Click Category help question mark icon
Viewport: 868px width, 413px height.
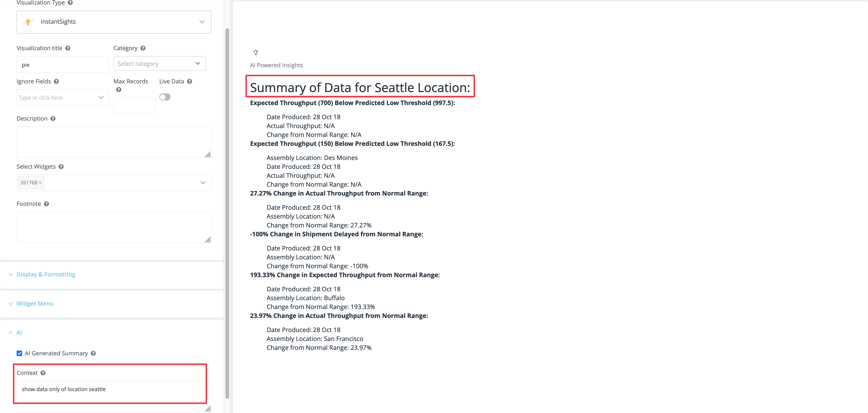[143, 48]
